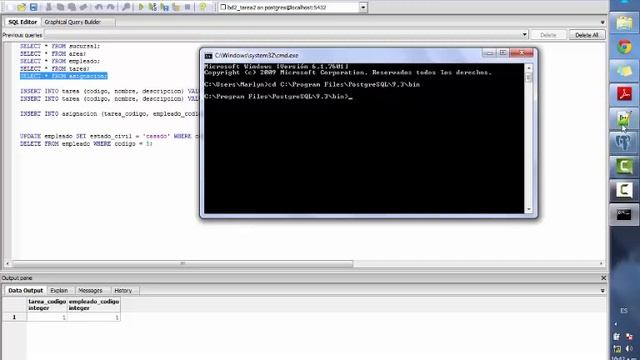Image resolution: width=640 pixels, height=360 pixels.
Task: Open Windows Explorer from the taskbar
Action: point(624,22)
